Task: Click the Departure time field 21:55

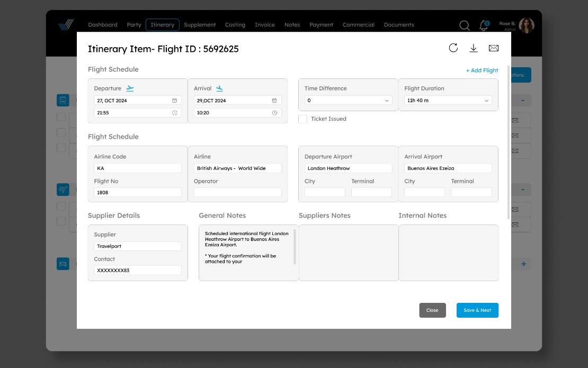Action: (x=138, y=113)
